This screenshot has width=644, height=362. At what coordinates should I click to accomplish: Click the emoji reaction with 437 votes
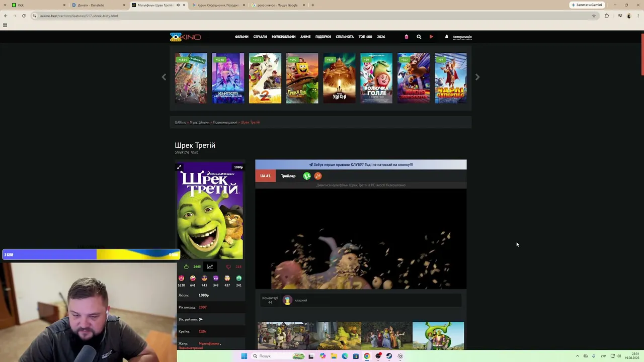click(227, 278)
